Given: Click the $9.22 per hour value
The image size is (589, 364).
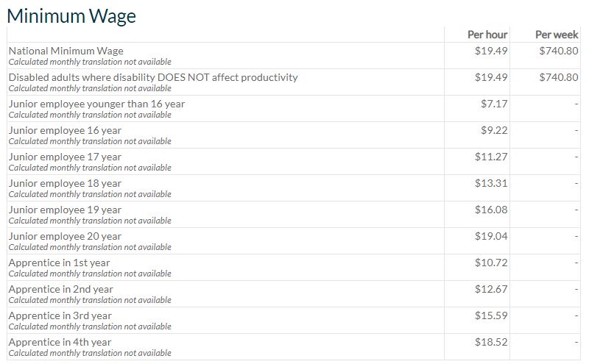Looking at the screenshot, I should [x=494, y=130].
